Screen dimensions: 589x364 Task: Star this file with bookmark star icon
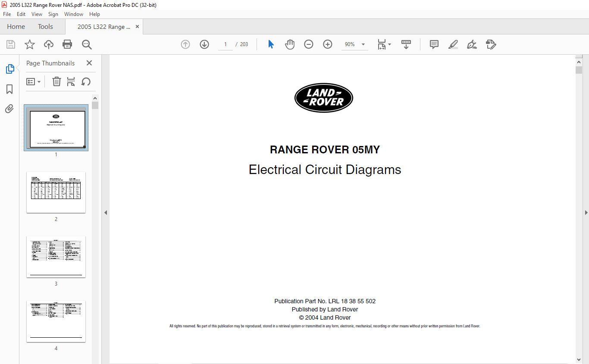(x=29, y=44)
